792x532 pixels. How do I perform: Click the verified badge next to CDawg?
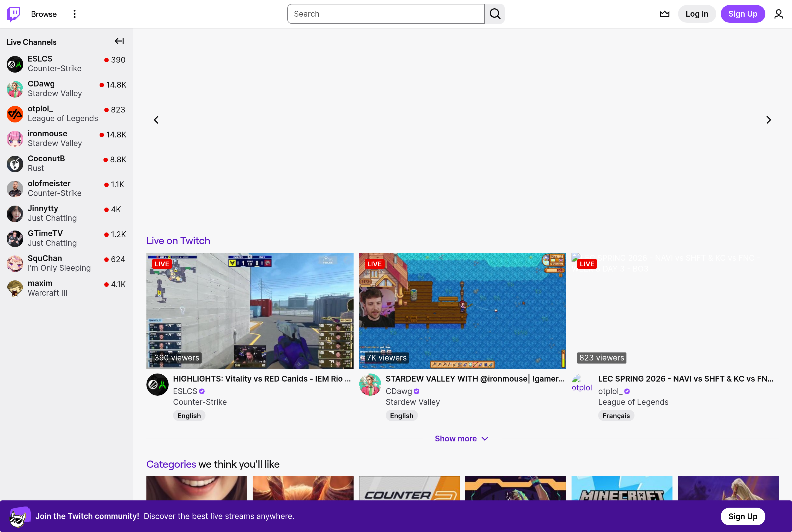417,391
